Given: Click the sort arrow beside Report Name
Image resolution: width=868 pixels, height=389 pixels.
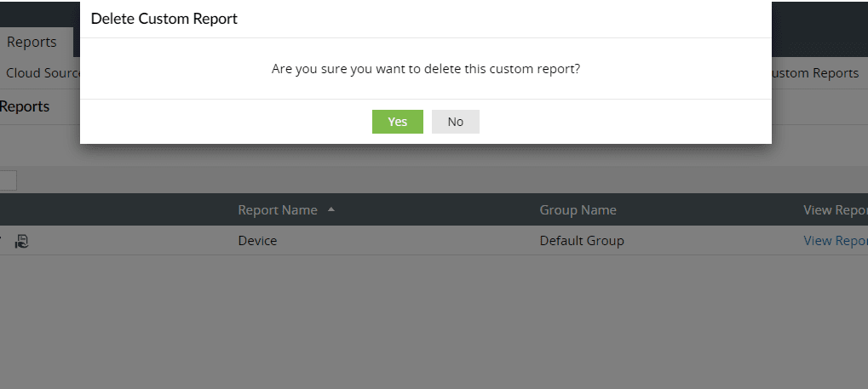Looking at the screenshot, I should (x=331, y=209).
